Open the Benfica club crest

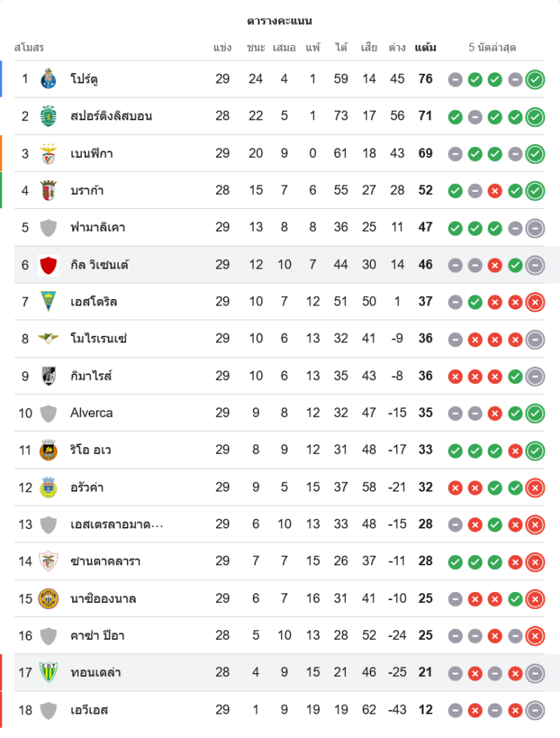(49, 154)
